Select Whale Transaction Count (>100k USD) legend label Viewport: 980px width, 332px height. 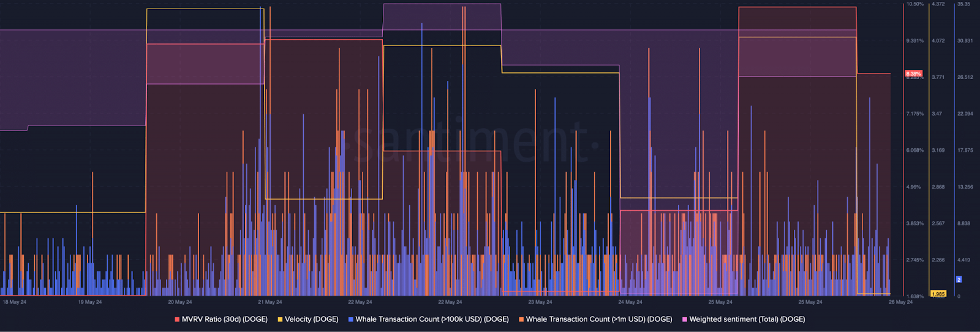(432, 319)
